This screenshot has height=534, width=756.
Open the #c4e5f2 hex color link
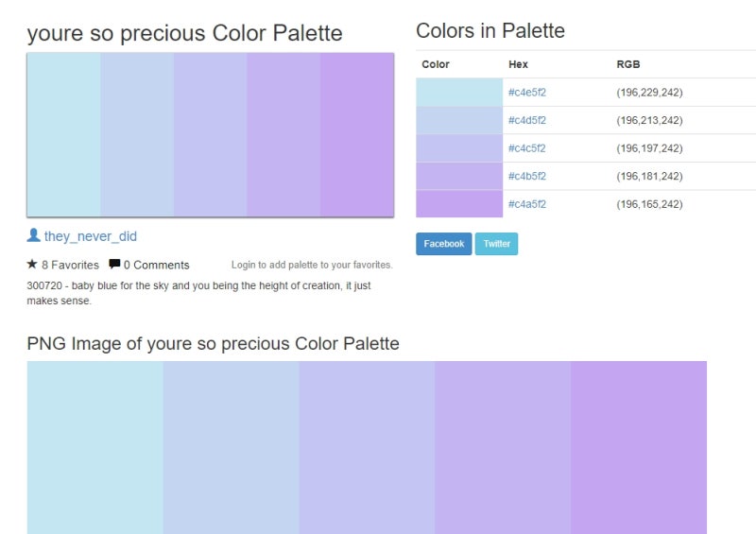pos(527,93)
